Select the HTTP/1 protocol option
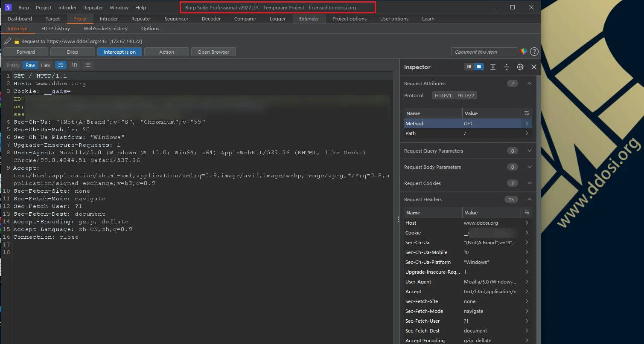 point(443,95)
